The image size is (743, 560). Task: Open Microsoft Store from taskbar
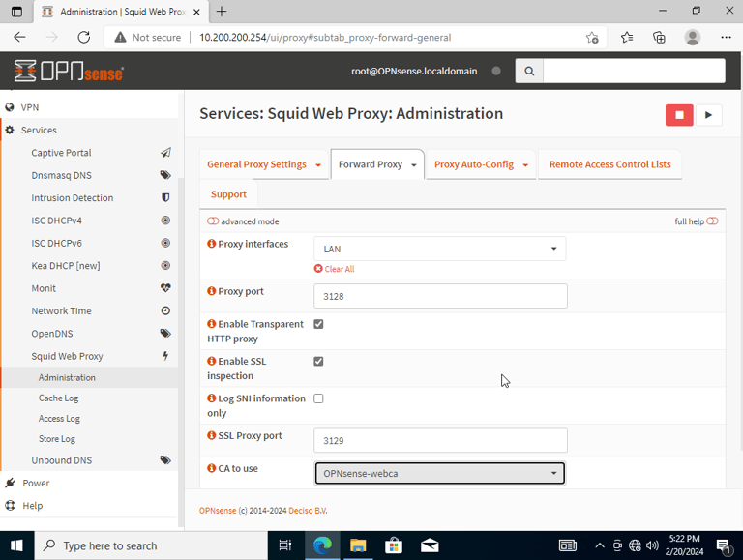394,545
